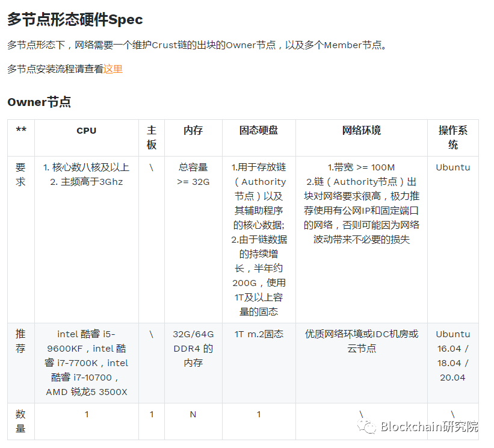Click the 32G/64G DDR4 内存 cell
494x448 pixels.
(194, 349)
